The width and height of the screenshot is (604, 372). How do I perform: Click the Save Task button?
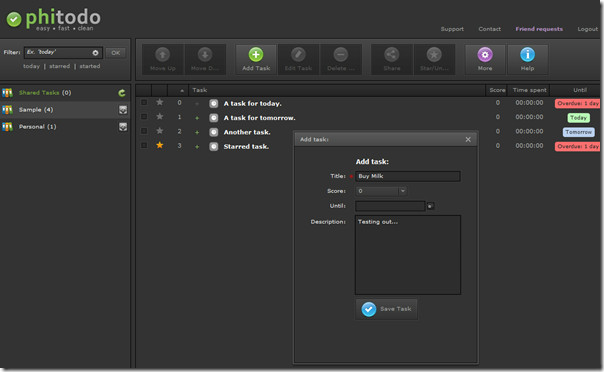point(386,309)
